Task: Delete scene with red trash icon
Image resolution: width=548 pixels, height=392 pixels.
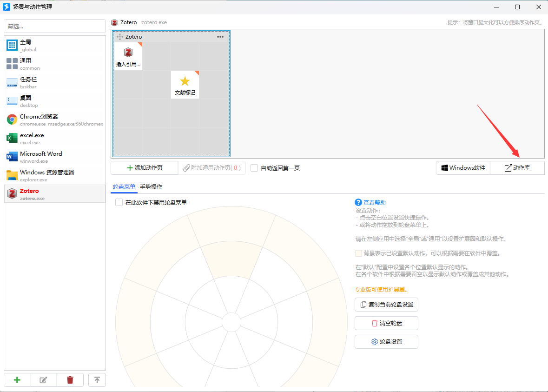Action: (x=70, y=380)
